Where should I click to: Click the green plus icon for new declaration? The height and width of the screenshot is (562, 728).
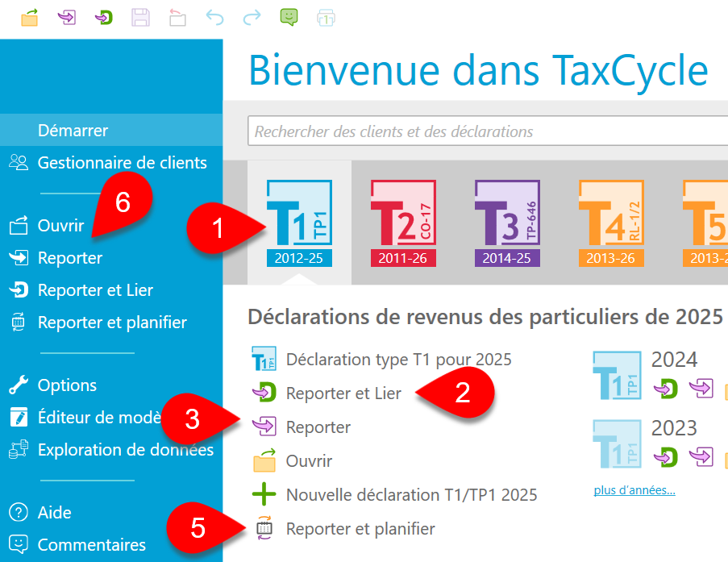(x=264, y=494)
